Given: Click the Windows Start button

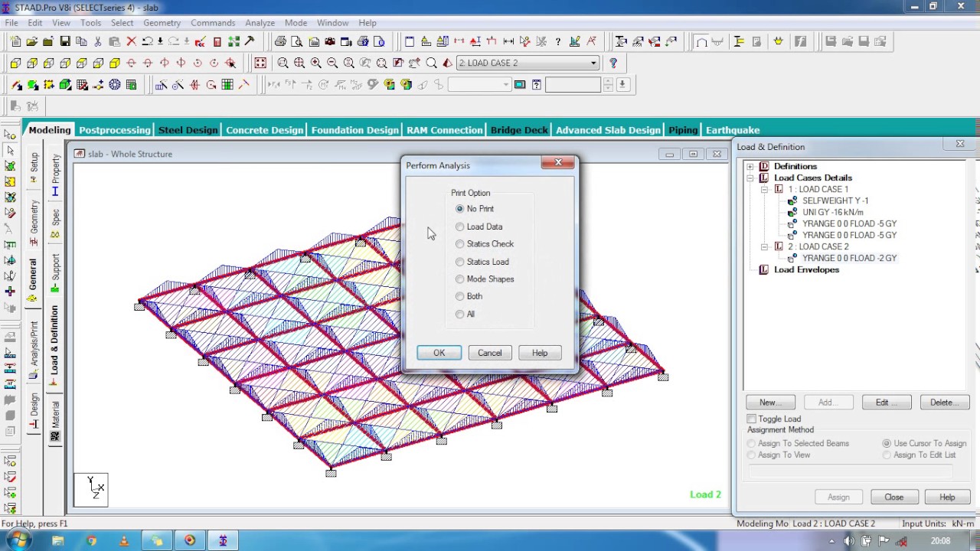Looking at the screenshot, I should tap(18, 540).
